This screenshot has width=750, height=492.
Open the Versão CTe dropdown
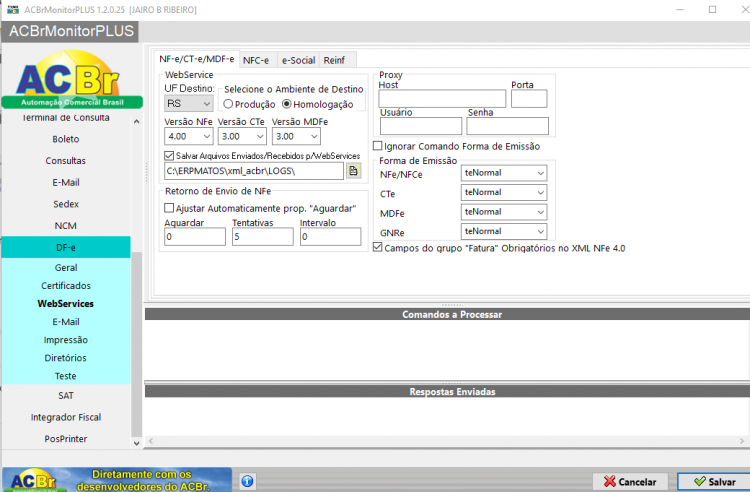(242, 136)
